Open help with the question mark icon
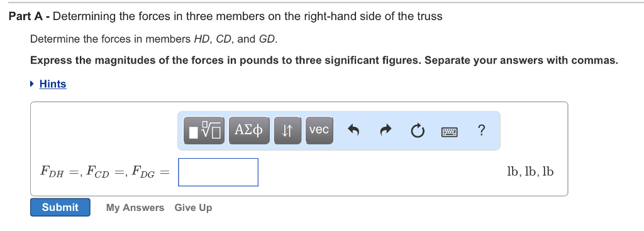The width and height of the screenshot is (644, 231). [x=481, y=130]
